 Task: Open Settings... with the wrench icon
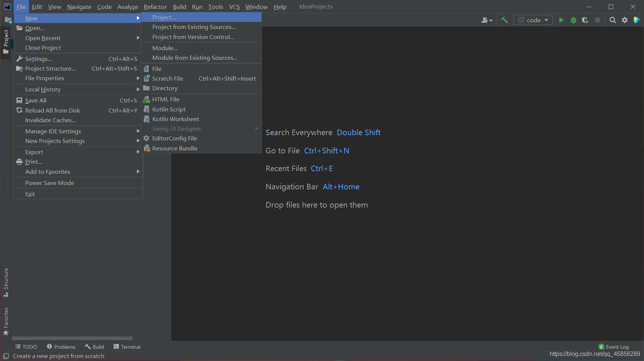[77, 59]
